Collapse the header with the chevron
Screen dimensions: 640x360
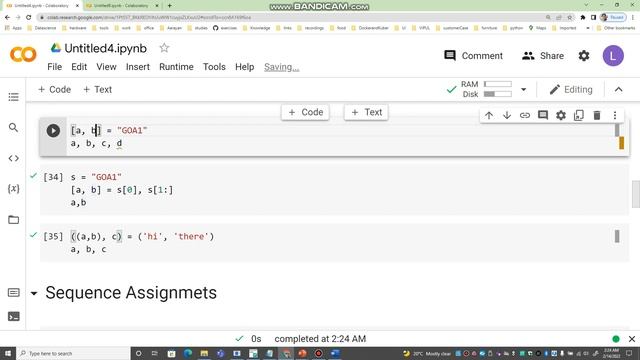tap(618, 89)
